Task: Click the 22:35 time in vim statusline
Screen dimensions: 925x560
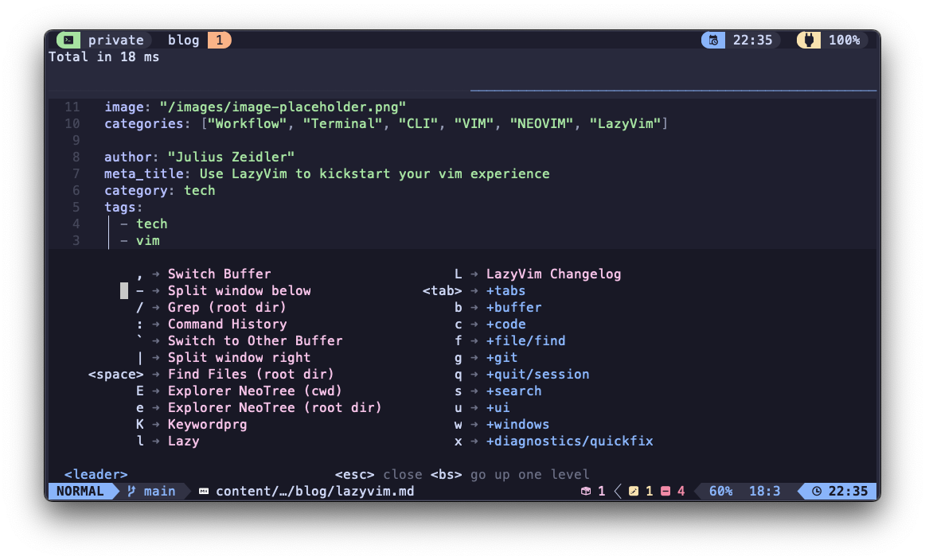Action: click(x=849, y=491)
